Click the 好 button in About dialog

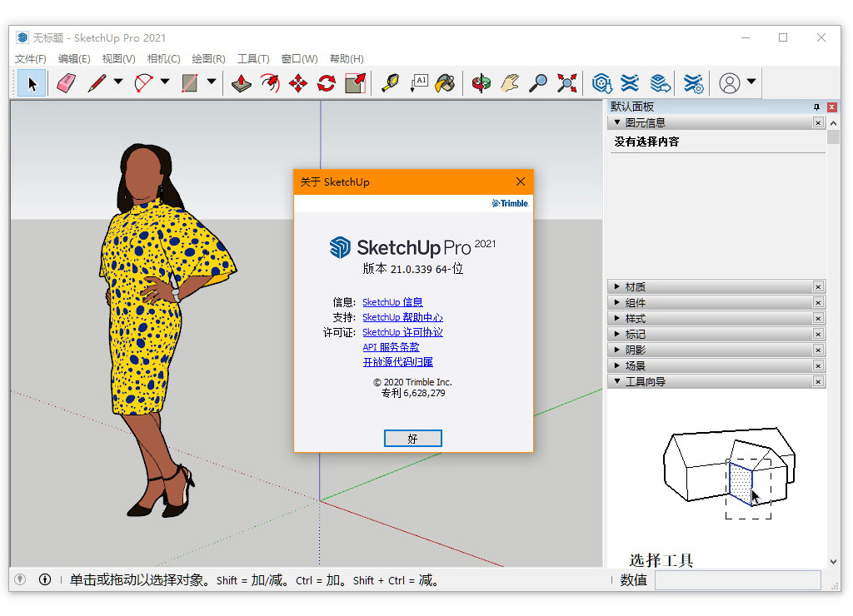coord(413,438)
